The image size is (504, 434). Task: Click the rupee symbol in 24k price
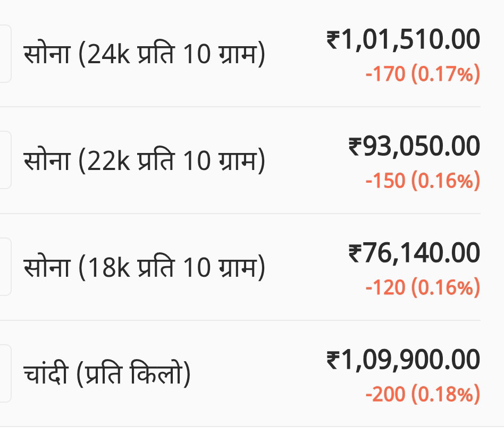(333, 39)
